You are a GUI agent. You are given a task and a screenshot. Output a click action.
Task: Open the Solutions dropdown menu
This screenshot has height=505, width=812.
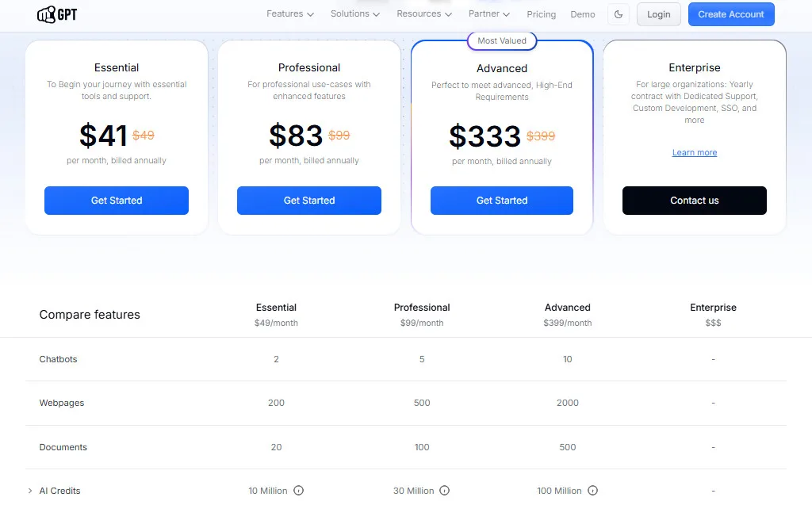pos(355,13)
